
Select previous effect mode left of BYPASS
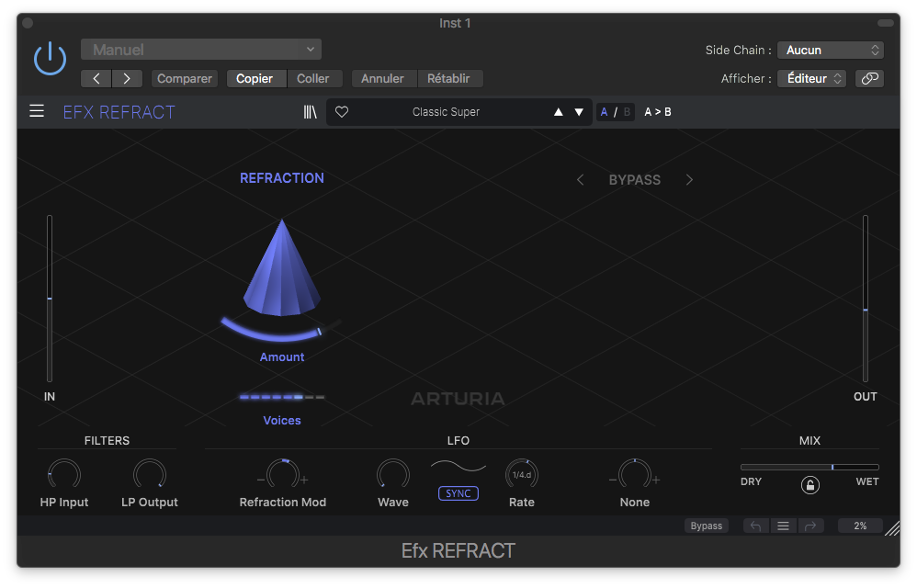click(x=580, y=180)
